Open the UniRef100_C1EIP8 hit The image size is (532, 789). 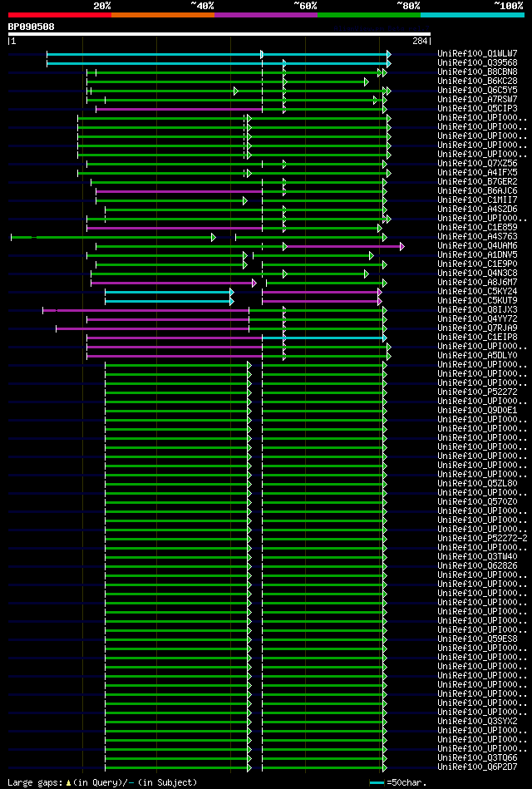(x=477, y=338)
